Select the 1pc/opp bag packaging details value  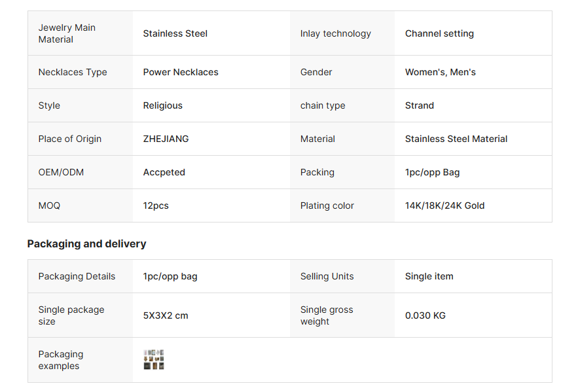(x=170, y=277)
